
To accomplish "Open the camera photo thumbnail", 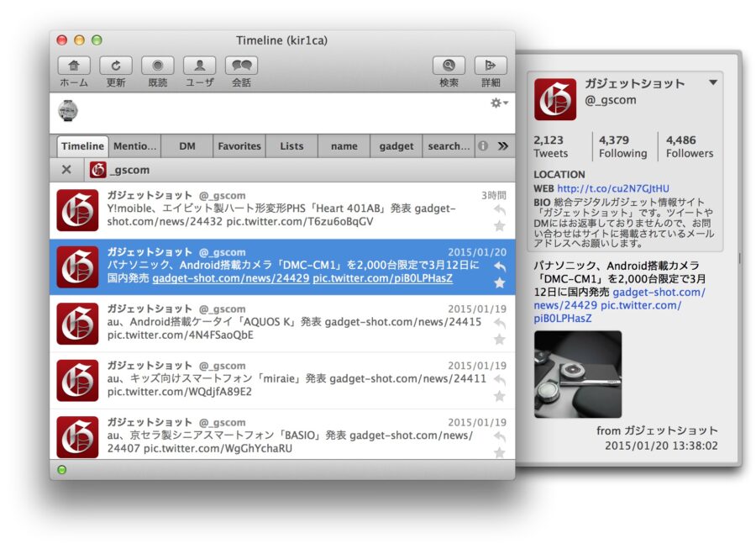I will pos(578,374).
